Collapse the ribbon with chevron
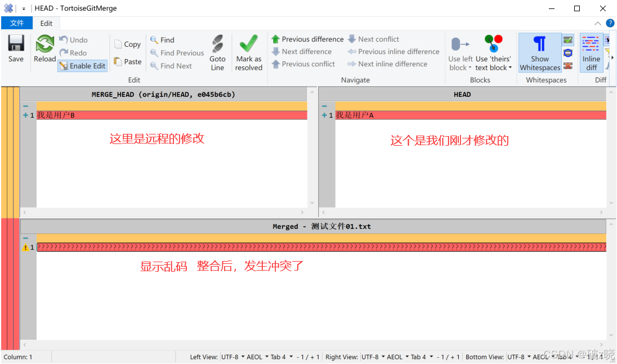 click(x=597, y=23)
